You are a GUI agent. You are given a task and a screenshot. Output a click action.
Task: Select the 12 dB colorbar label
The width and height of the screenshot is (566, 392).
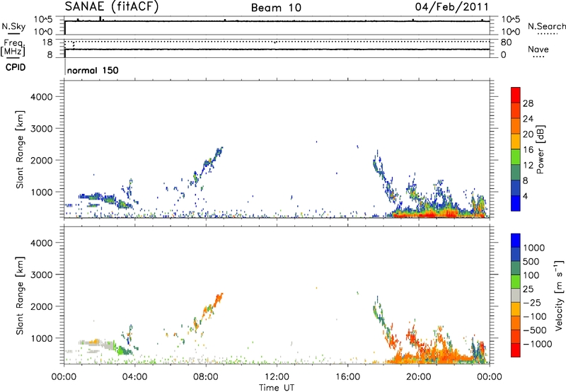528,166
